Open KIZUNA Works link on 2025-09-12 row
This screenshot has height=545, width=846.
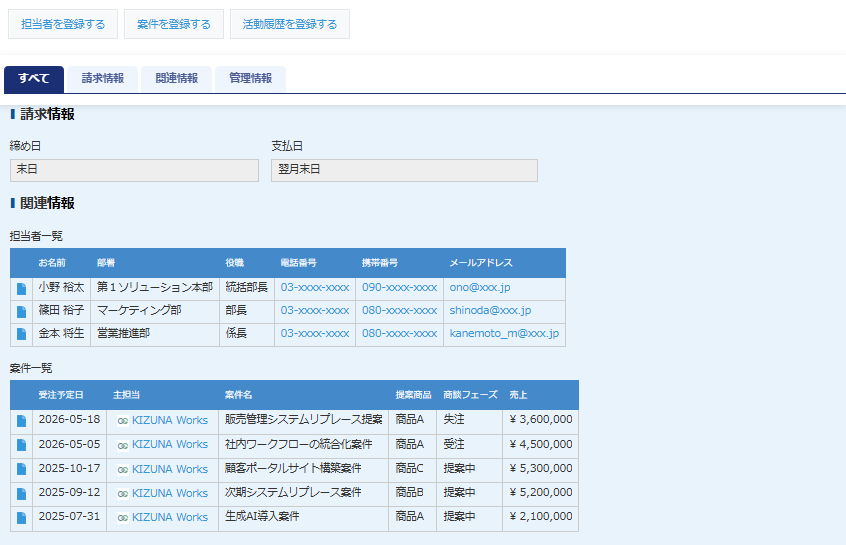(x=169, y=493)
